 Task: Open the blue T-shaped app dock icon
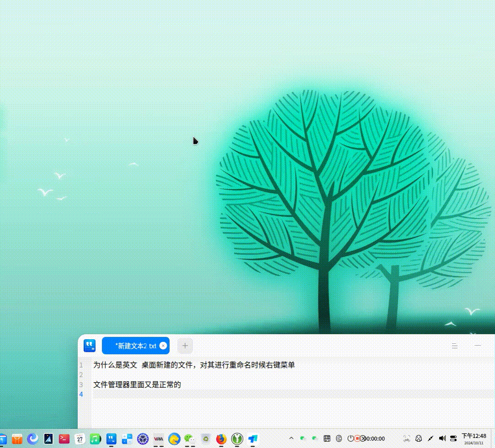[253, 439]
